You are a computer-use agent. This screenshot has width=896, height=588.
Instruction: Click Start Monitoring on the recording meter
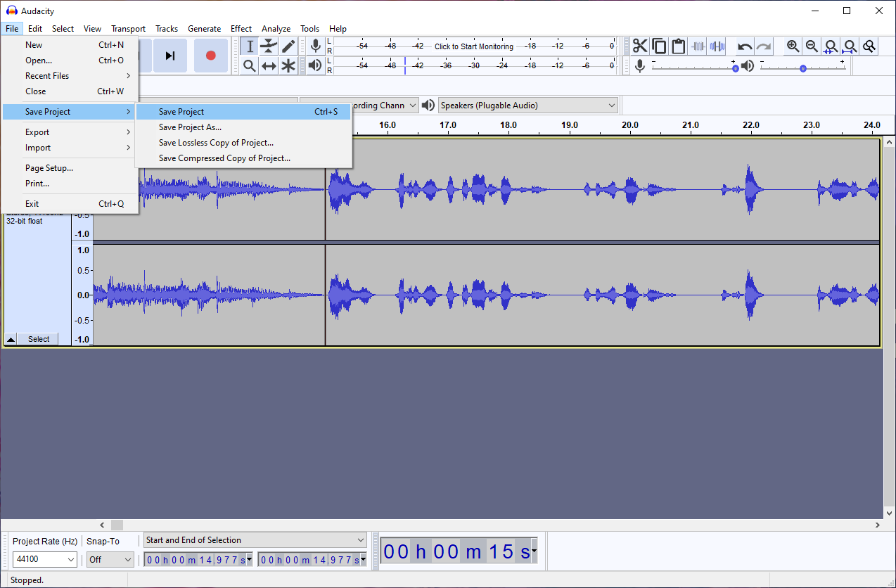pyautogui.click(x=473, y=46)
